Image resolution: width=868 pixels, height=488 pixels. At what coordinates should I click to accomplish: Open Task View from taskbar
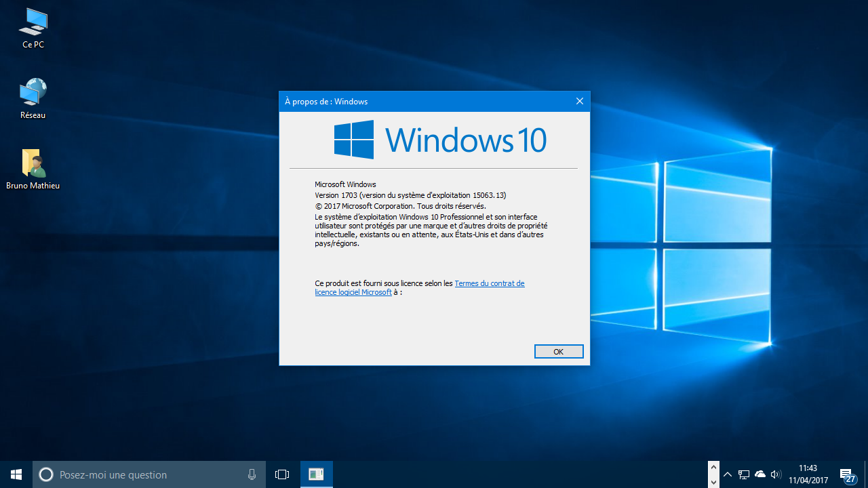click(282, 474)
